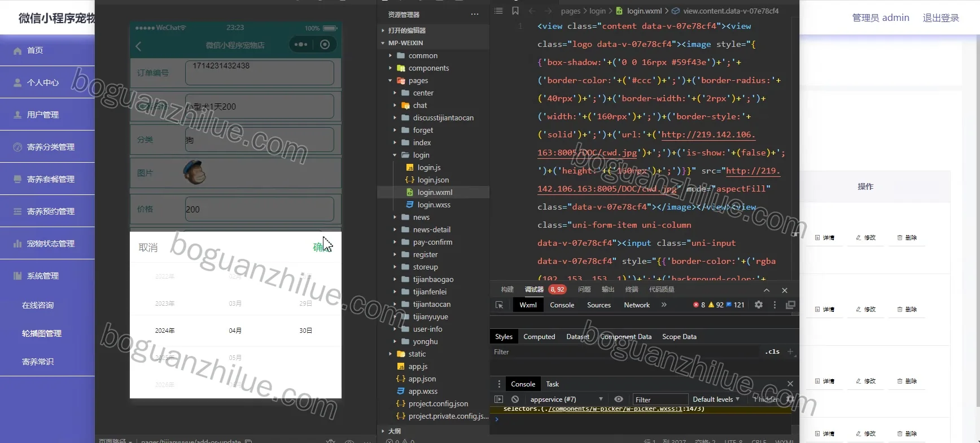Click the clear console circle-slash icon
This screenshot has width=980, height=443.
click(x=515, y=399)
